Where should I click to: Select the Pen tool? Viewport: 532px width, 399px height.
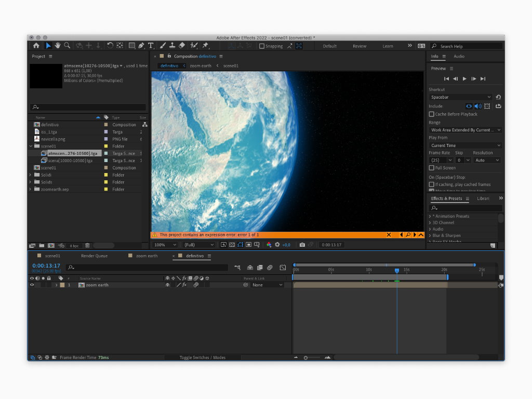coord(141,46)
